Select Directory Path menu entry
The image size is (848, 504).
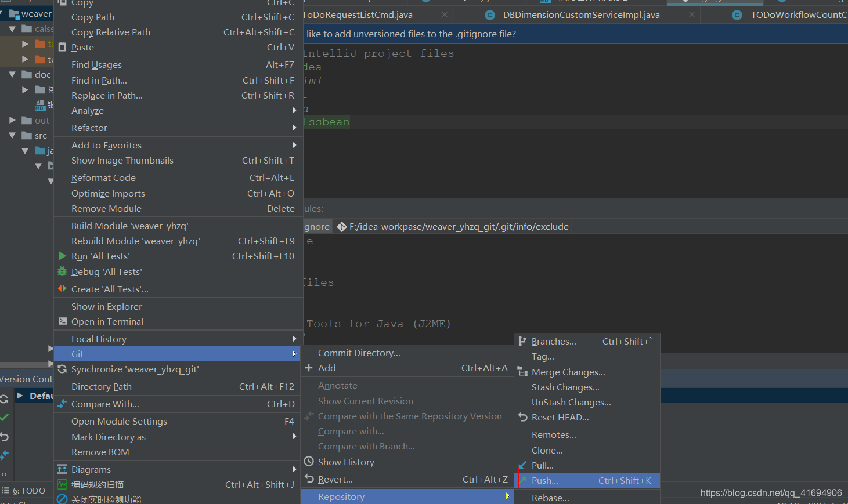178,386
